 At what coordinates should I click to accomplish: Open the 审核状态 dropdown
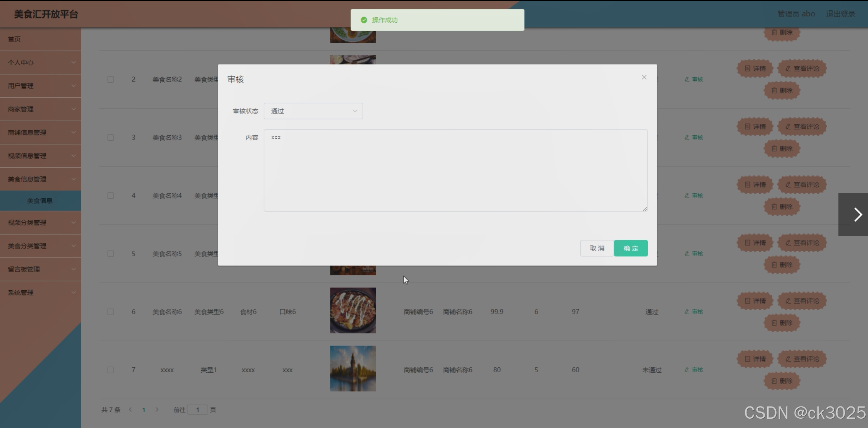click(x=313, y=111)
